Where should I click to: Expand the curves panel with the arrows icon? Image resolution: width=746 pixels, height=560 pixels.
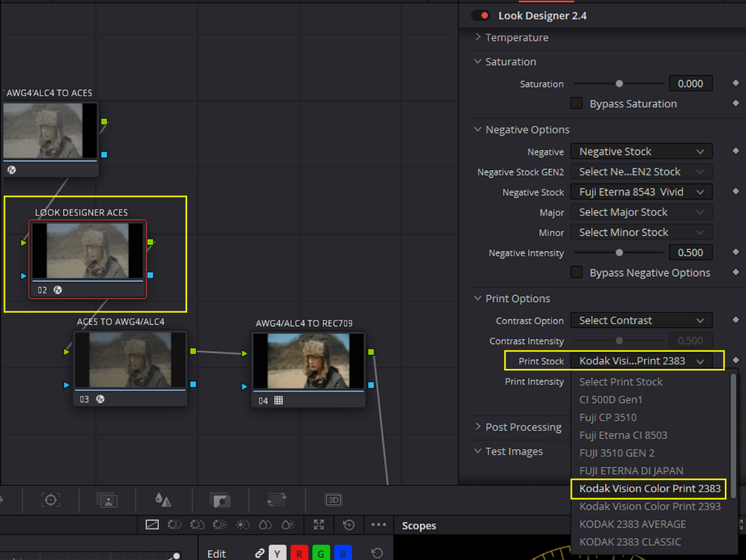pyautogui.click(x=319, y=524)
